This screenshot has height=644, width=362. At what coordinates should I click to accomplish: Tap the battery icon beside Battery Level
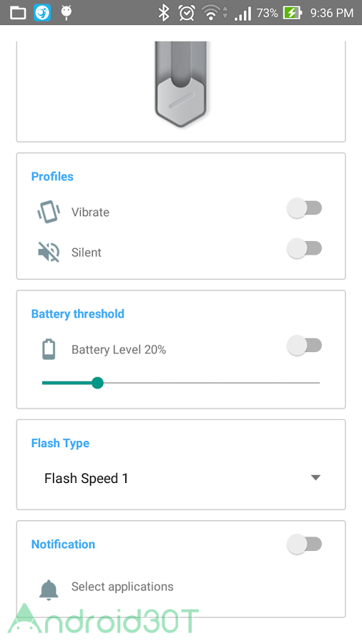(x=49, y=349)
